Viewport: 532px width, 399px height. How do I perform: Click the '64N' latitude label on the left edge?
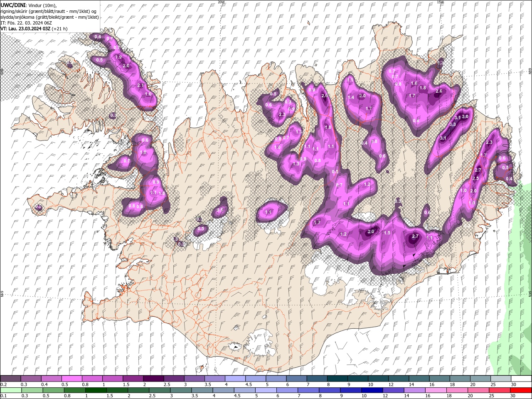(2, 294)
